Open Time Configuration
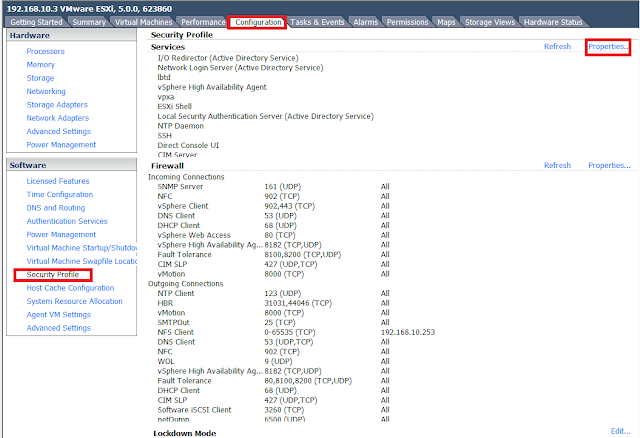Viewport: 640px width, 438px height. coord(60,195)
